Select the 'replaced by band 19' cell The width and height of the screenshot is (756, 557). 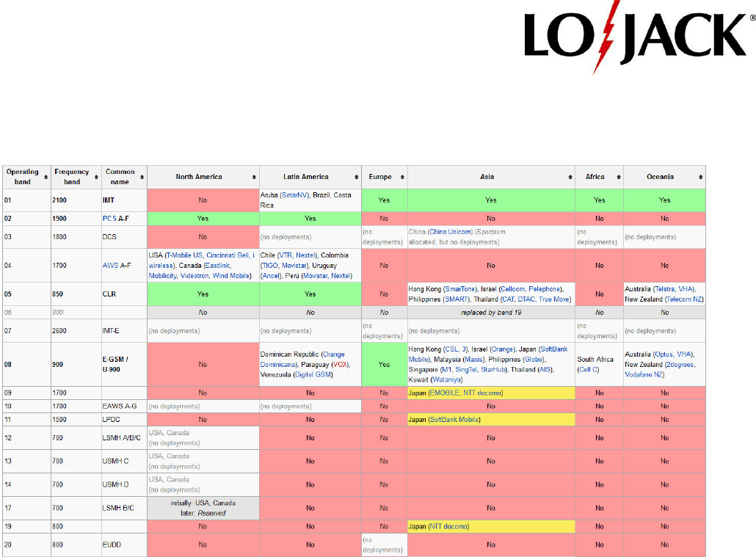(x=491, y=313)
